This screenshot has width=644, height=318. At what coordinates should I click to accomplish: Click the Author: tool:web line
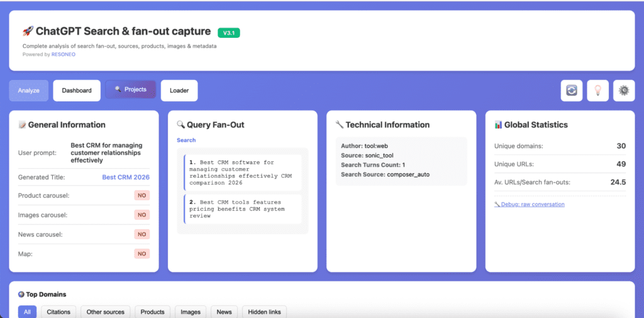click(x=365, y=146)
